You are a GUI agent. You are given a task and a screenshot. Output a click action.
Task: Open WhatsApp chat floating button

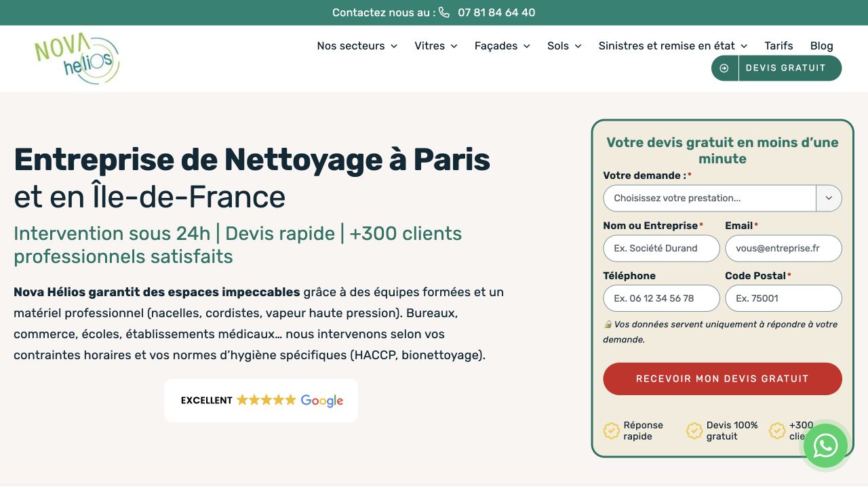pyautogui.click(x=825, y=445)
